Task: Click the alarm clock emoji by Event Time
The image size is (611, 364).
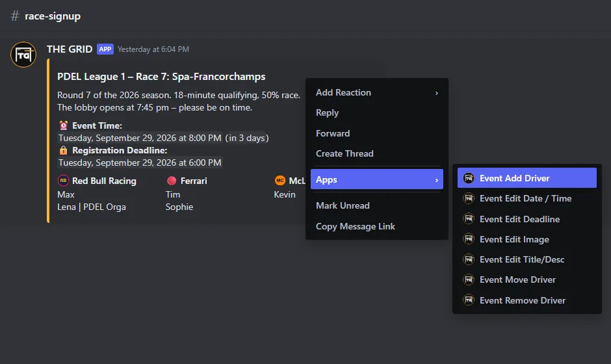Action: [x=64, y=125]
